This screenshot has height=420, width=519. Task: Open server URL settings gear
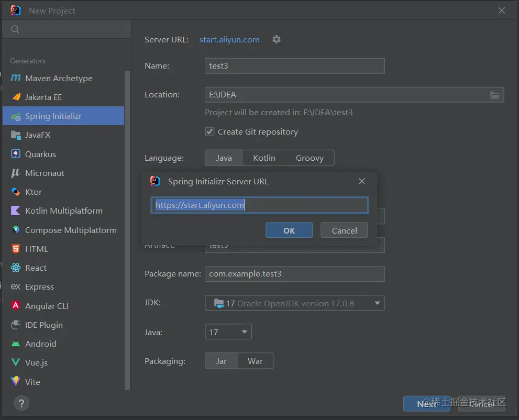(277, 39)
